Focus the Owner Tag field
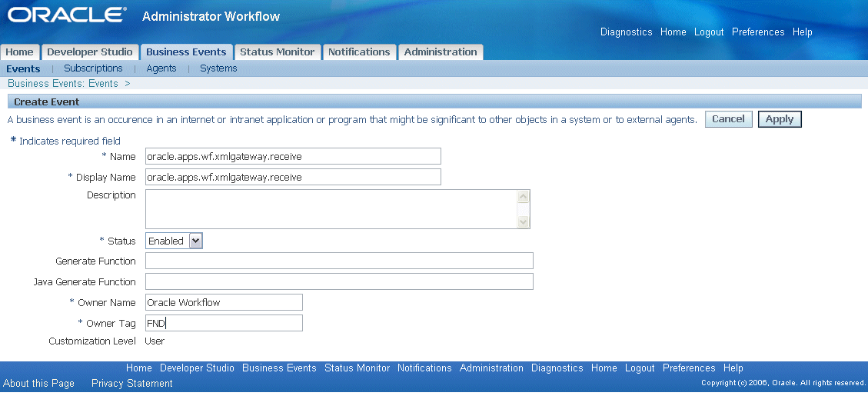Viewport: 868px width, 396px height. point(224,323)
